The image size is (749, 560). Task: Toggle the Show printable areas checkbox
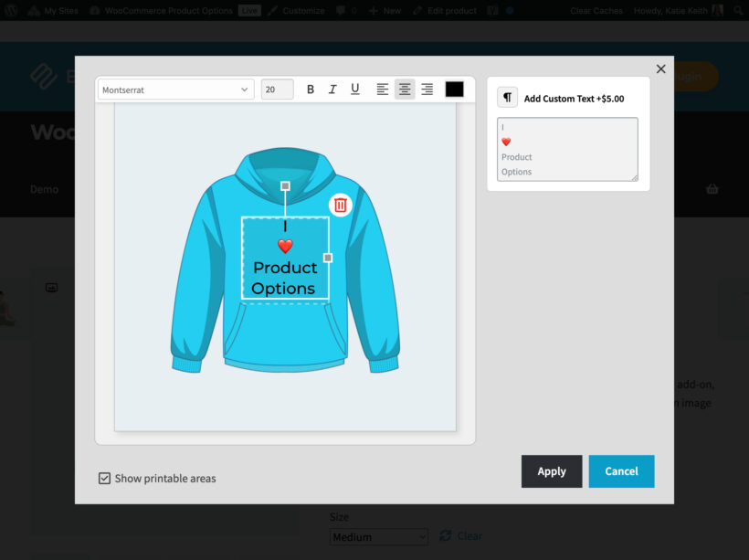pos(104,478)
